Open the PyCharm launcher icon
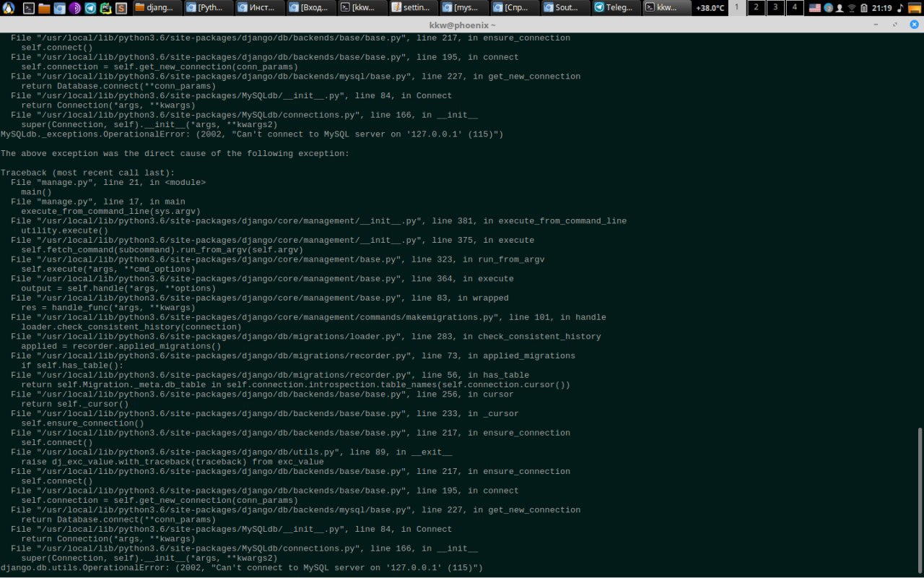The width and height of the screenshot is (924, 578). point(105,8)
